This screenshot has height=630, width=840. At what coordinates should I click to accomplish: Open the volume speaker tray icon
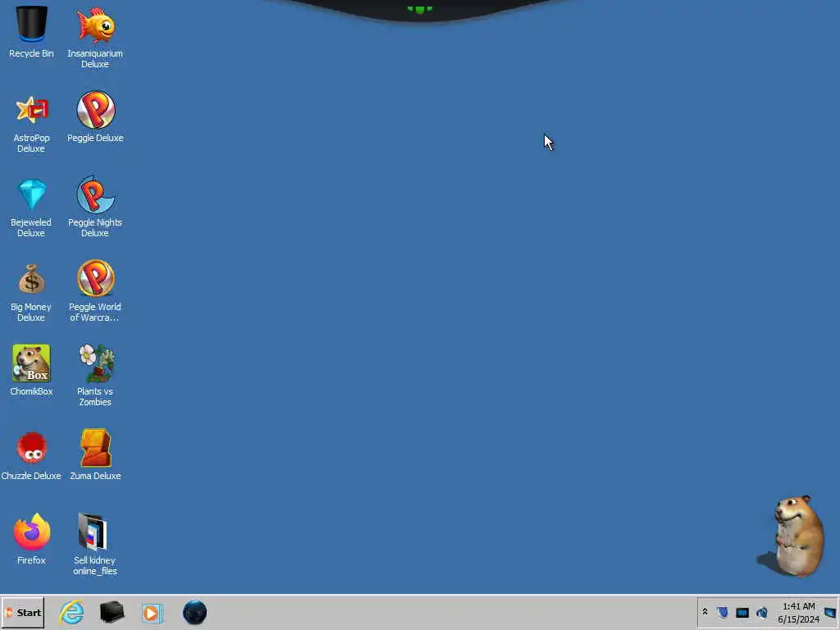click(762, 612)
